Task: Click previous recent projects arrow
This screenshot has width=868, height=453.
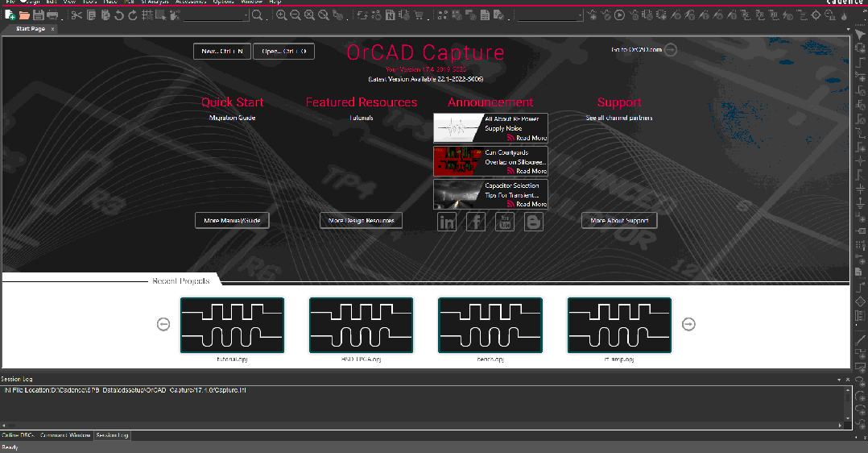Action: pos(163,324)
